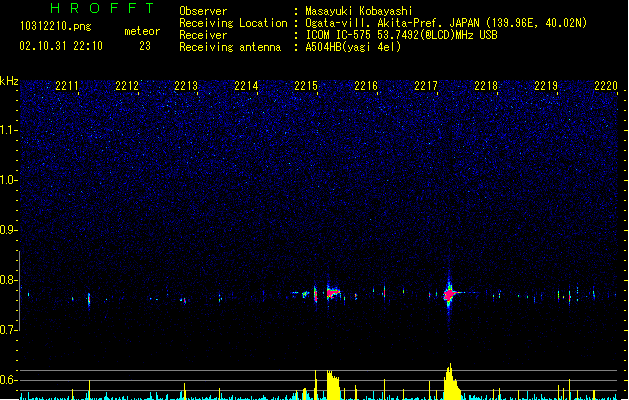629x400 pixels.
Task: Click the 0.8 kHz axis label
Action: (x=8, y=280)
